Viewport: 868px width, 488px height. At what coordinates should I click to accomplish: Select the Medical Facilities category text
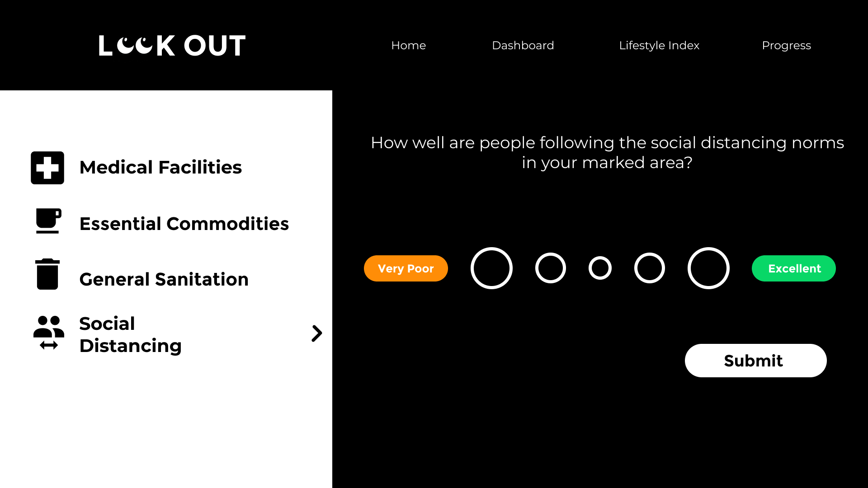(x=160, y=167)
